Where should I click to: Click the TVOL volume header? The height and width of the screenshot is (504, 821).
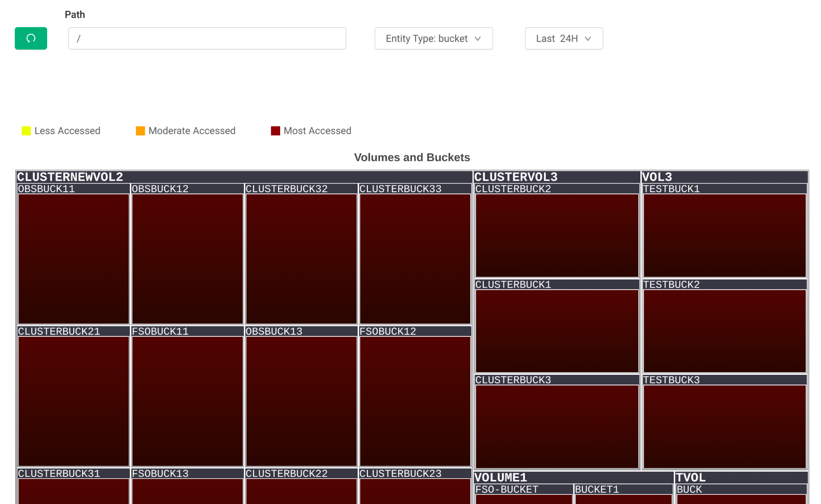pos(691,477)
